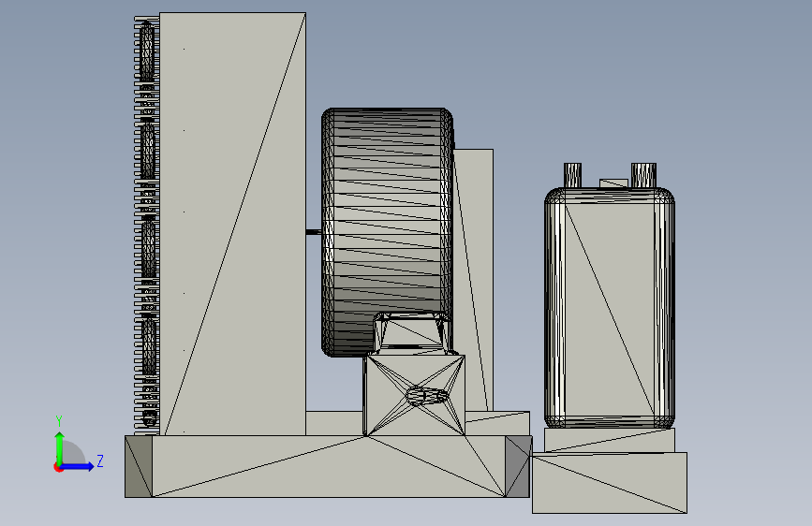Select the low block between panel and small box

(334, 423)
